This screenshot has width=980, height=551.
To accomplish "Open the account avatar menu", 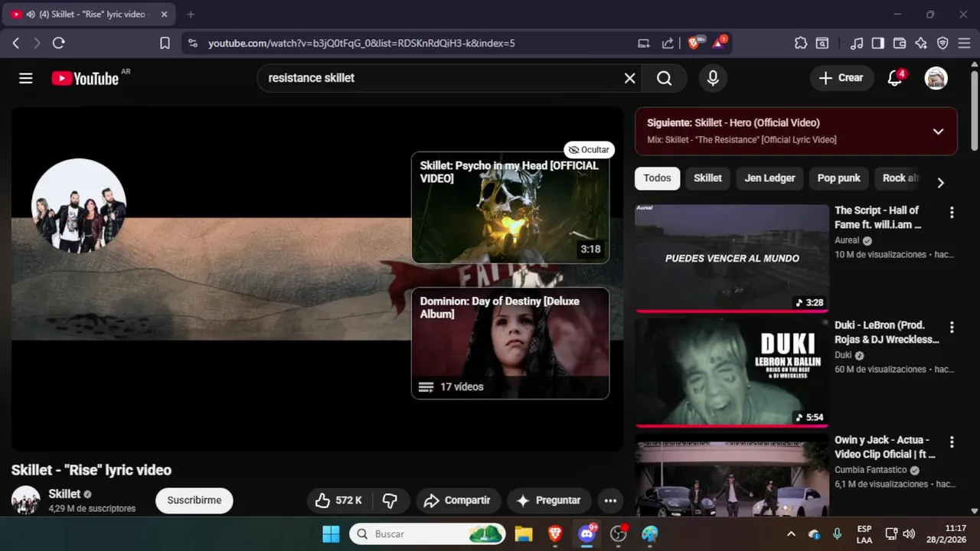I will [936, 78].
